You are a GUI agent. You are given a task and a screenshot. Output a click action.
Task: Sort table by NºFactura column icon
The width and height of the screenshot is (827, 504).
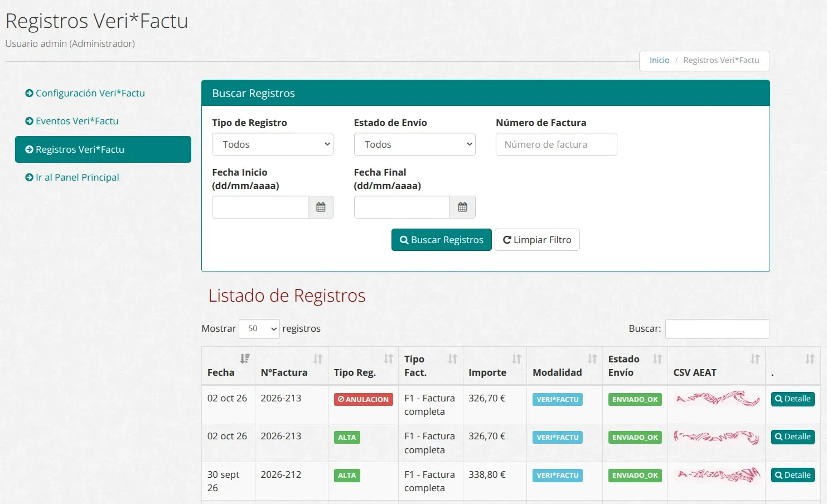[x=318, y=358]
